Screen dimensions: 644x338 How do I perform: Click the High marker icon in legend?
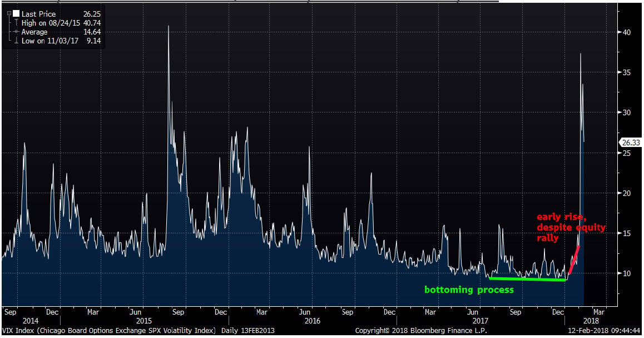coord(16,22)
